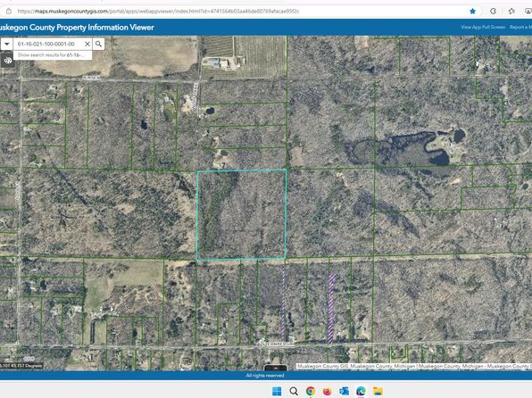Open Outlook from the taskbar
Image resolution: width=532 pixels, height=398 pixels.
pos(344,391)
